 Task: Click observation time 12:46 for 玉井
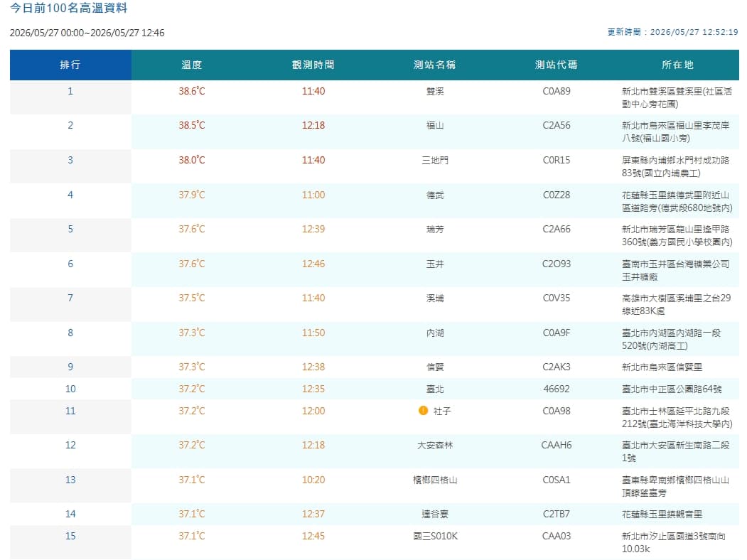pos(313,264)
